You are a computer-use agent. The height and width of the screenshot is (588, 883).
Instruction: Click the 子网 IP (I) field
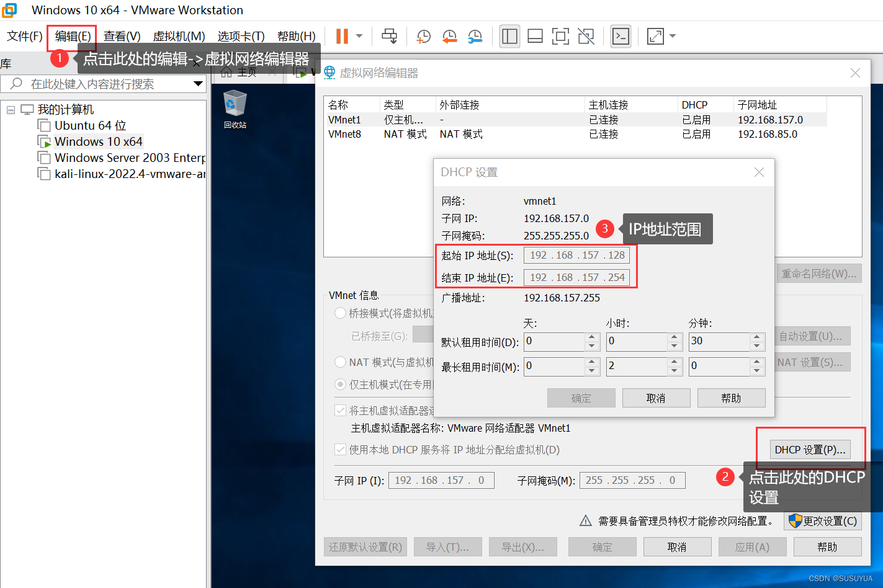[x=441, y=480]
